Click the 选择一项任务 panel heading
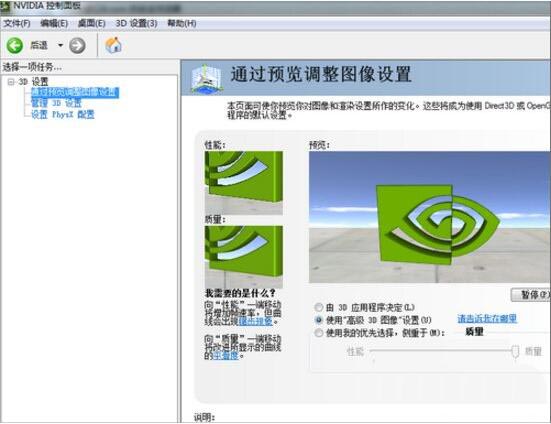 32,67
